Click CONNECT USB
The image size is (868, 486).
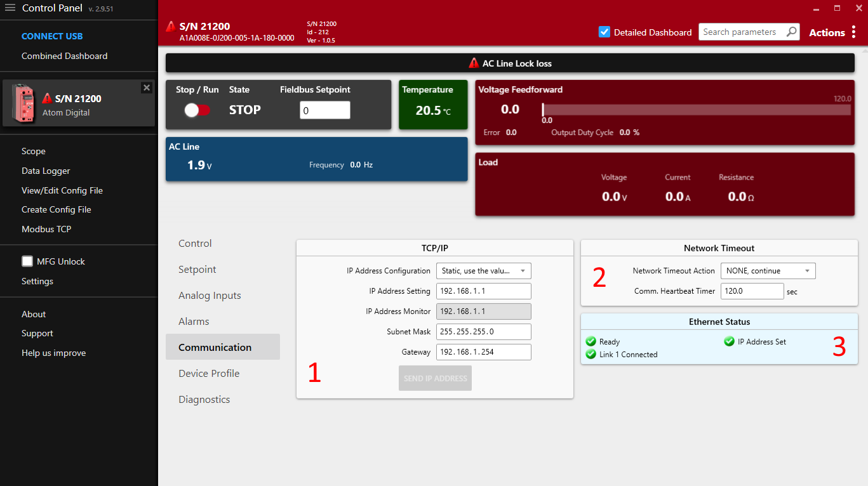click(x=52, y=36)
